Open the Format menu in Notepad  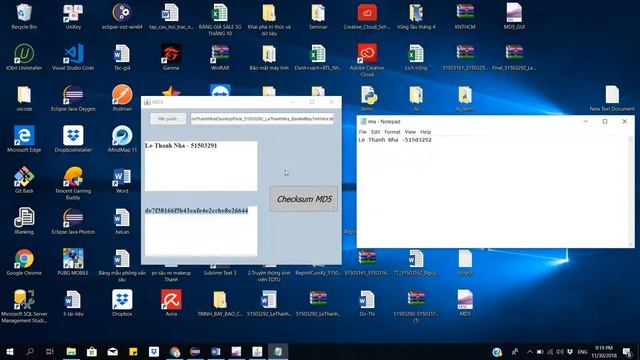[392, 132]
